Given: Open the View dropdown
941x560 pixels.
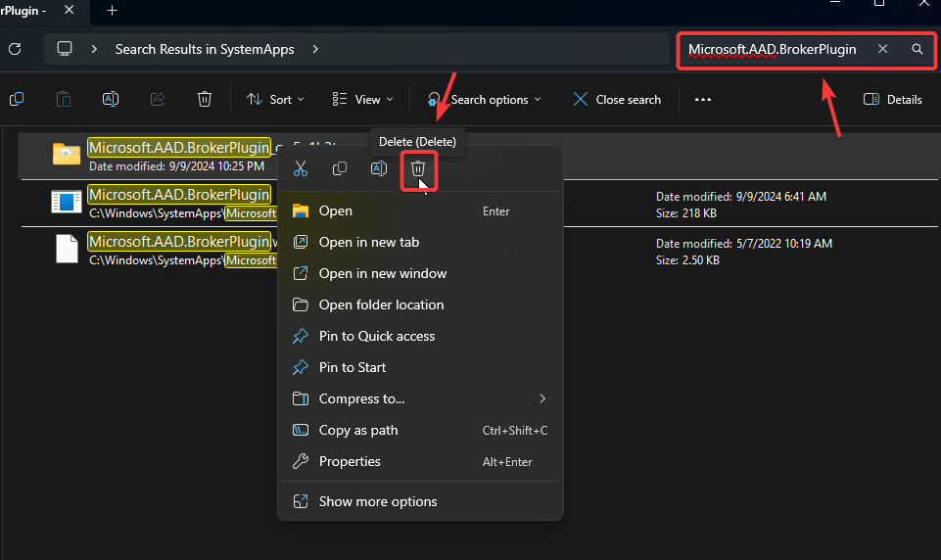Looking at the screenshot, I should click(362, 99).
